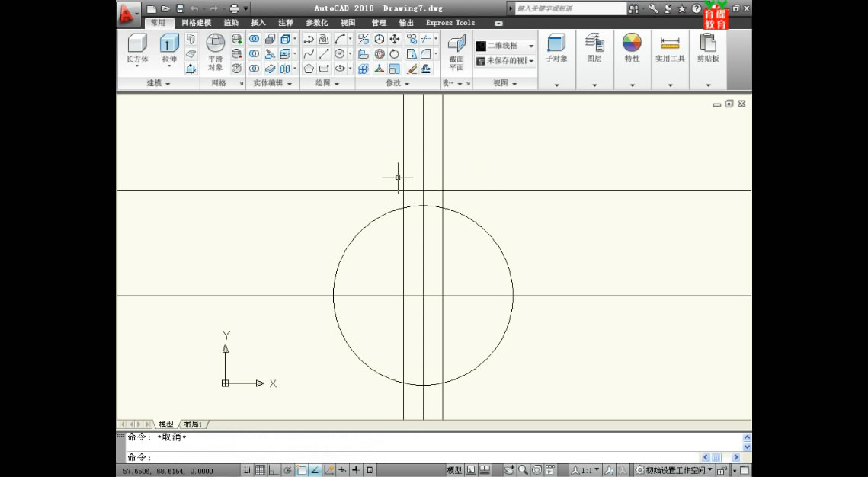This screenshot has height=477, width=868.
Task: Toggle ortho mode in status bar
Action: pos(274,470)
